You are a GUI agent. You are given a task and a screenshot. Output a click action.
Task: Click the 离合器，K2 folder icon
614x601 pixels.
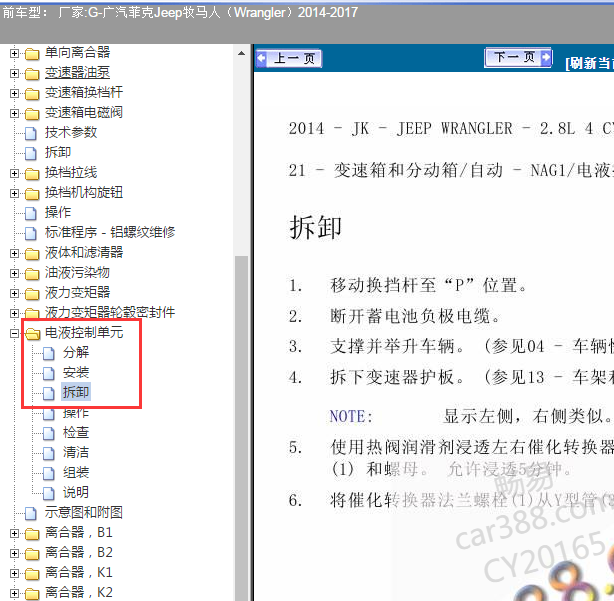32,594
